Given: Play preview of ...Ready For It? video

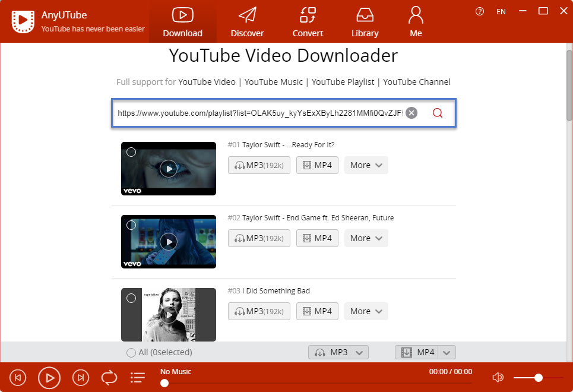Looking at the screenshot, I should pyautogui.click(x=169, y=169).
